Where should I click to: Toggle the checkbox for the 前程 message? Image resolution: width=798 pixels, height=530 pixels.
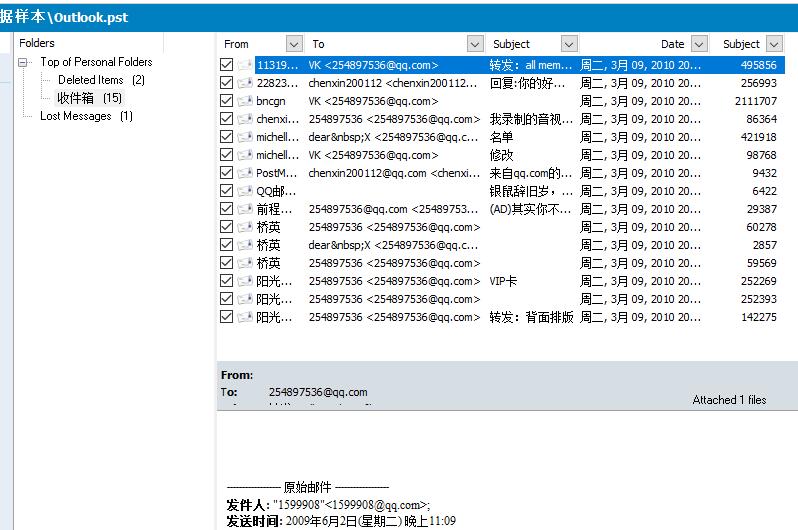(x=226, y=209)
